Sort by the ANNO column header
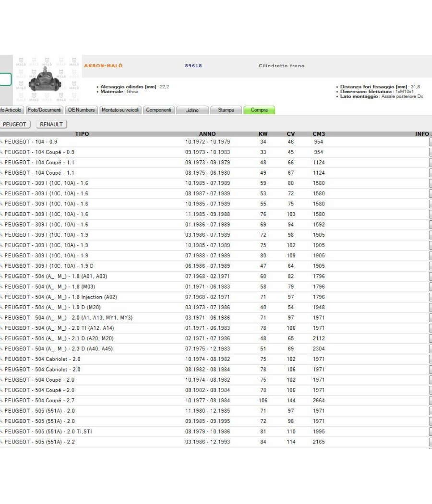 point(207,134)
